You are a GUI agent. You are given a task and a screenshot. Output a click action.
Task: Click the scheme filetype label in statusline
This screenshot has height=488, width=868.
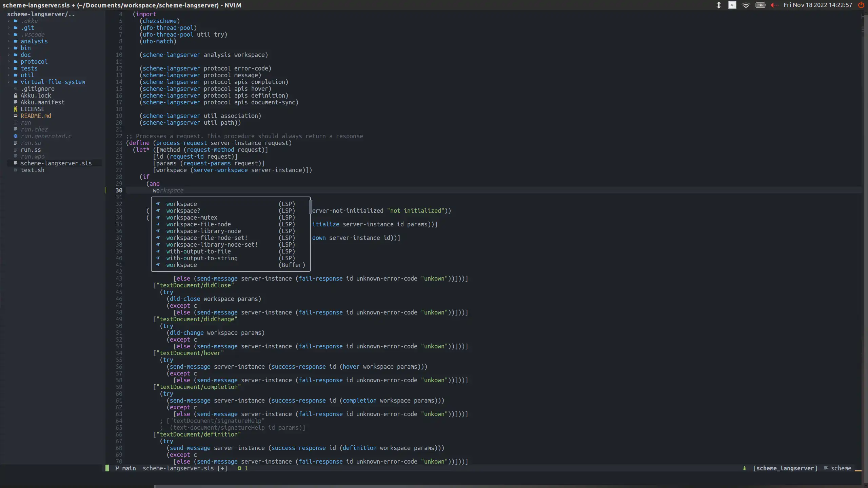(841, 468)
